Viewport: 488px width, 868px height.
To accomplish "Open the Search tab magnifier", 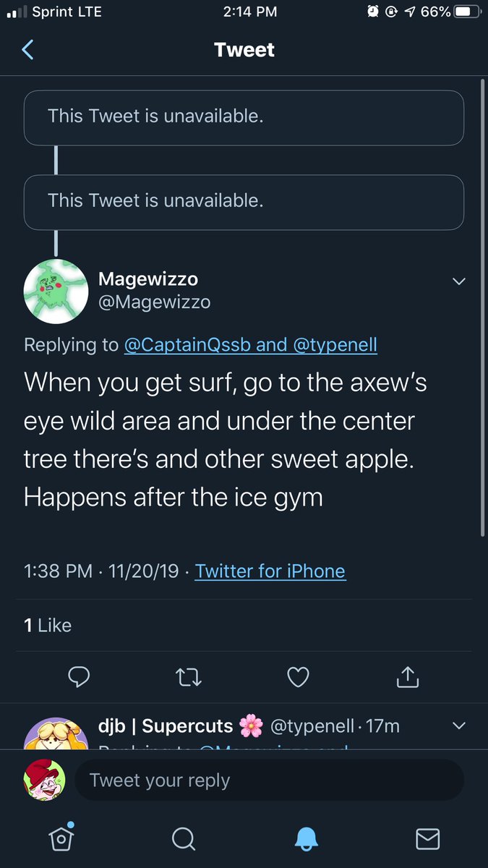I will pyautogui.click(x=184, y=838).
